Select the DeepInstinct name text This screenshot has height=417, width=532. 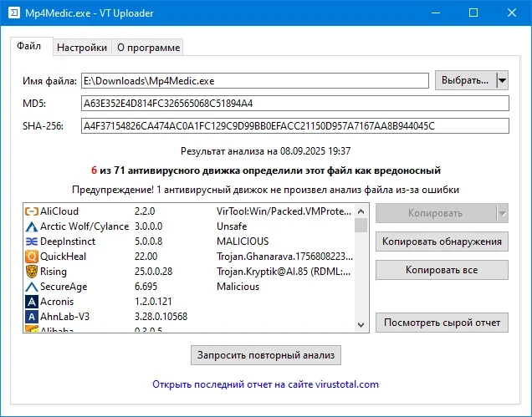(68, 242)
